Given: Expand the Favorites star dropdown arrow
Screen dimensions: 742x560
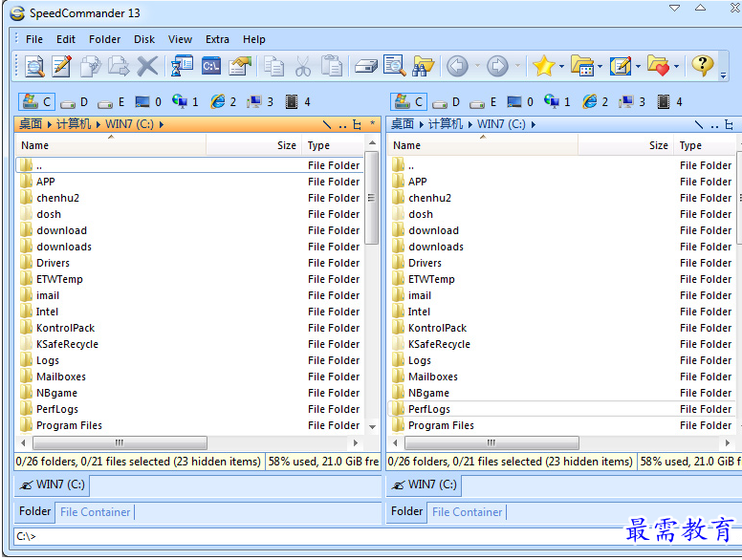Looking at the screenshot, I should click(x=561, y=66).
